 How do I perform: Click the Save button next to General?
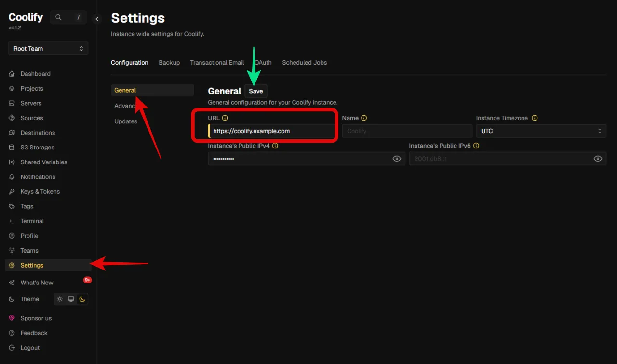pyautogui.click(x=256, y=91)
